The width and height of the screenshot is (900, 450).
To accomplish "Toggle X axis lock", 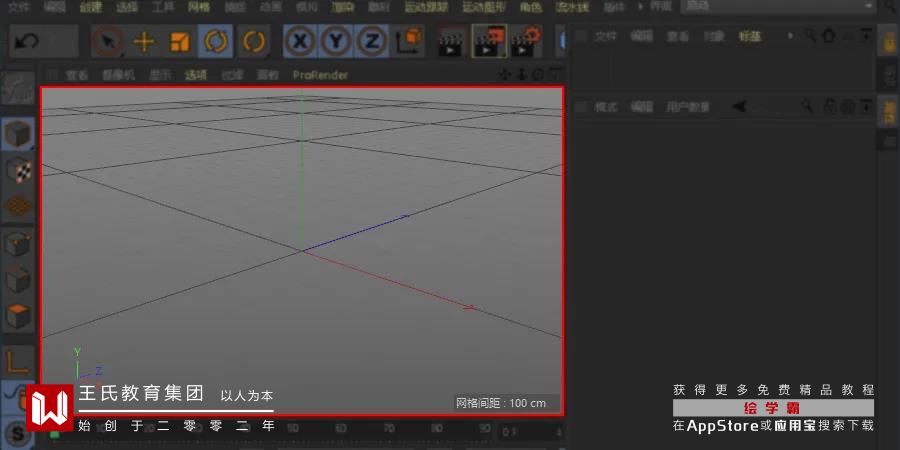I will [x=300, y=41].
